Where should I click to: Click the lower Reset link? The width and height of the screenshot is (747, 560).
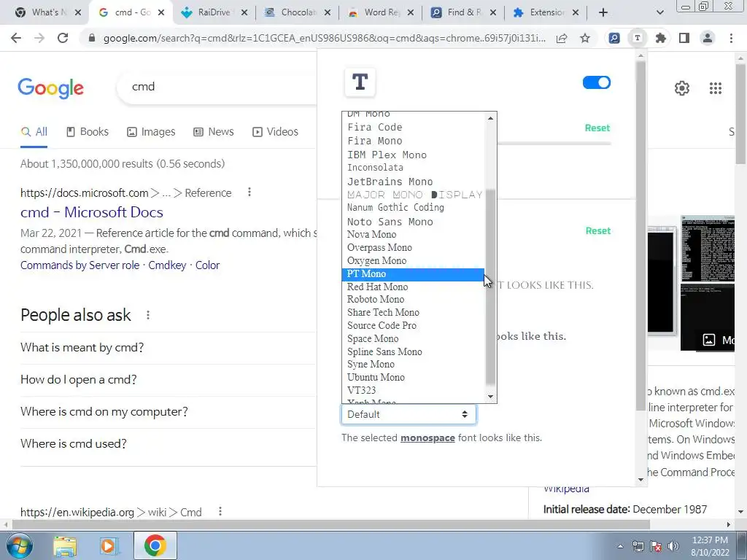point(598,230)
